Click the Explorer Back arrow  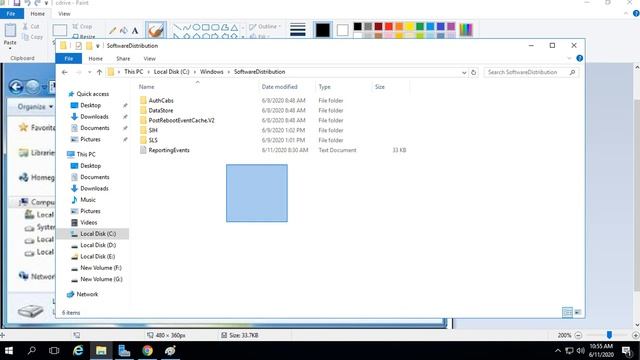point(64,72)
